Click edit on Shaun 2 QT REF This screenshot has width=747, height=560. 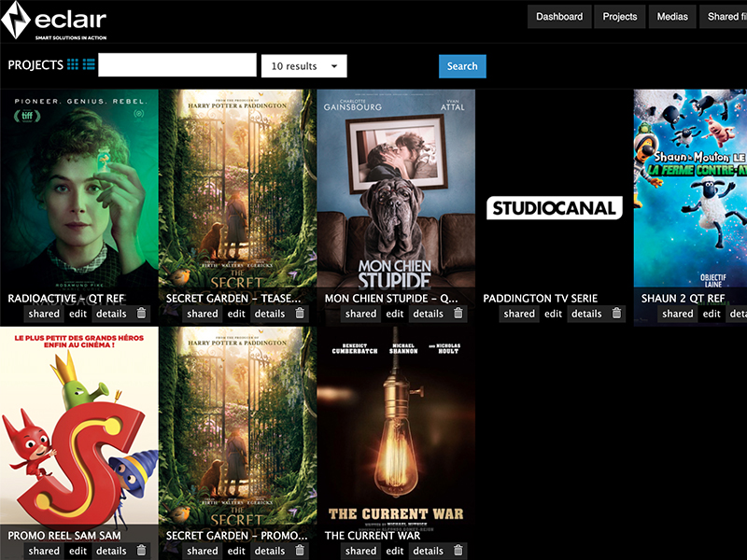tap(712, 314)
